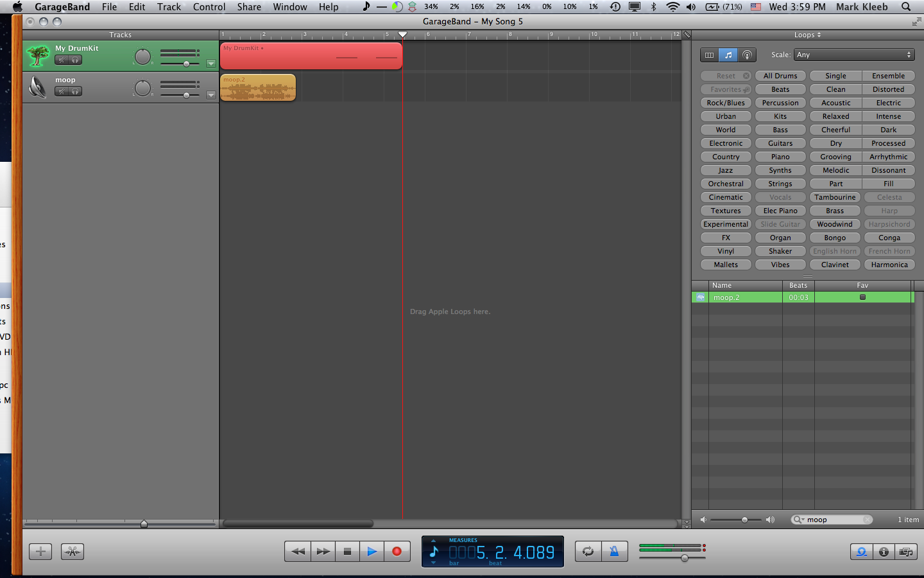924x578 pixels.
Task: Fast forward the playhead
Action: (x=323, y=551)
